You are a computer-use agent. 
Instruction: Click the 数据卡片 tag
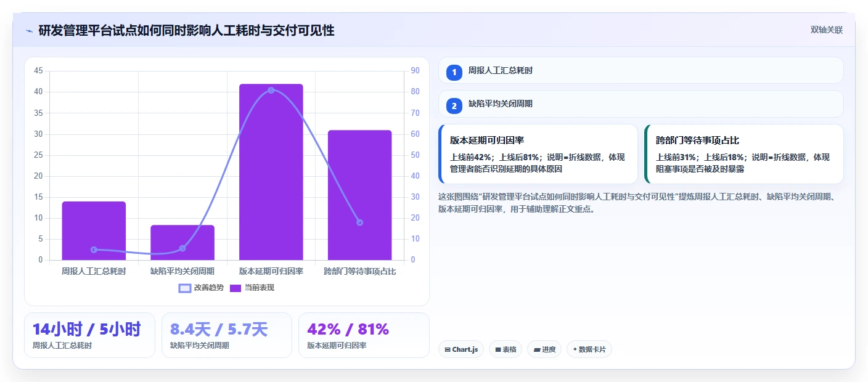coord(589,349)
